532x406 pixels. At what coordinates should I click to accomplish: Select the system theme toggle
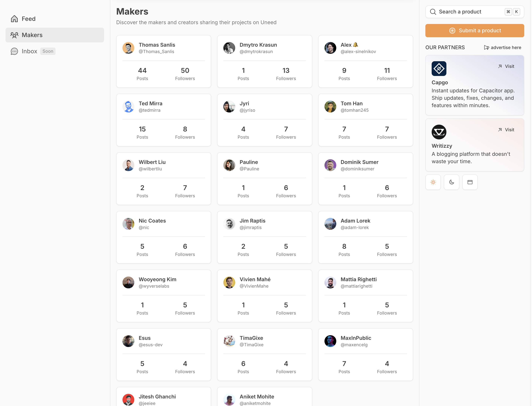[x=470, y=182]
